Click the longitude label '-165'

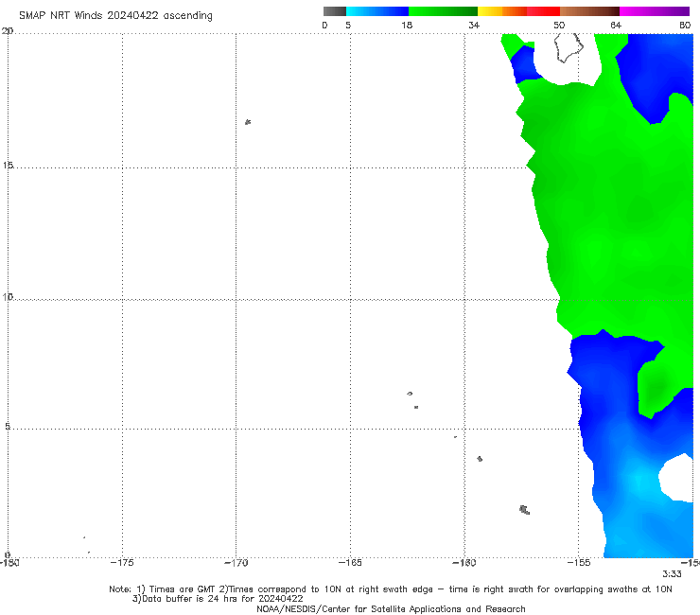[x=350, y=563]
